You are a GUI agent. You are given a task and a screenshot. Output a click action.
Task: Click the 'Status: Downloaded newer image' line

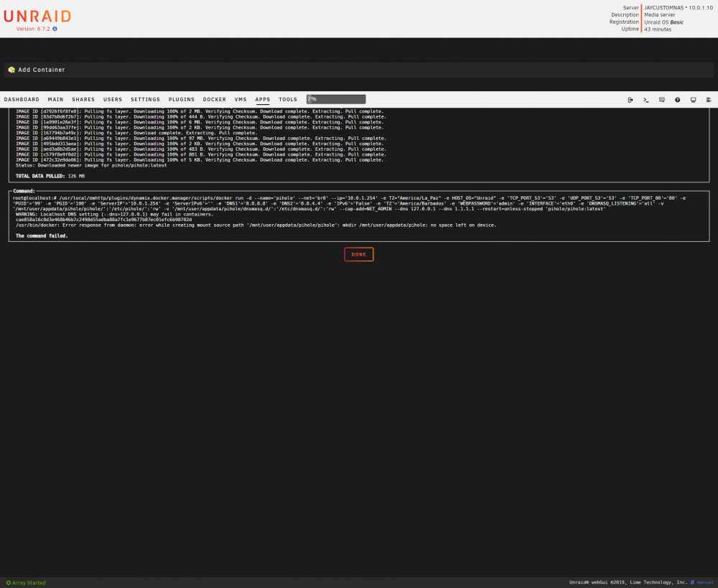(x=91, y=165)
